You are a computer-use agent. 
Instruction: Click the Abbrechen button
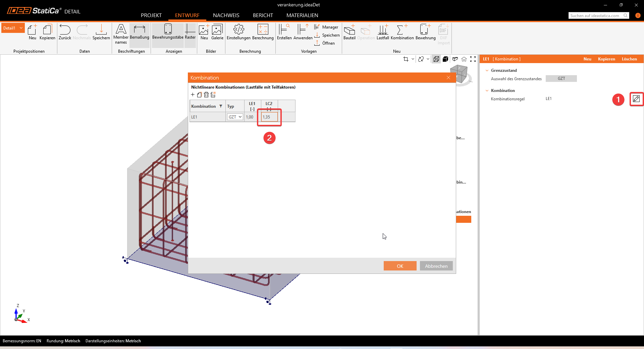tap(436, 266)
